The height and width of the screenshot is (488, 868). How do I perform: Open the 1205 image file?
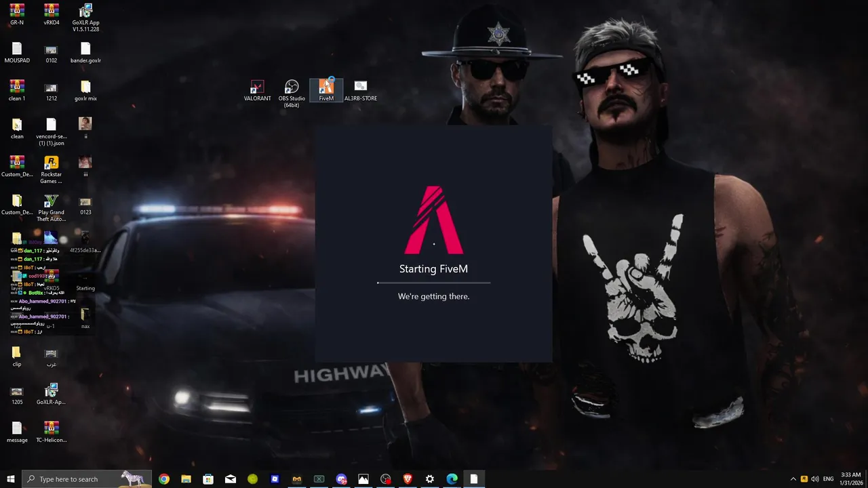(x=17, y=394)
